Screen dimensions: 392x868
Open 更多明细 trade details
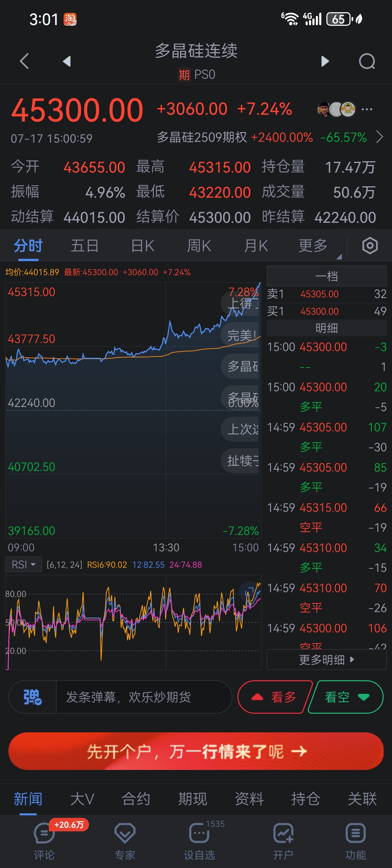pos(326,659)
